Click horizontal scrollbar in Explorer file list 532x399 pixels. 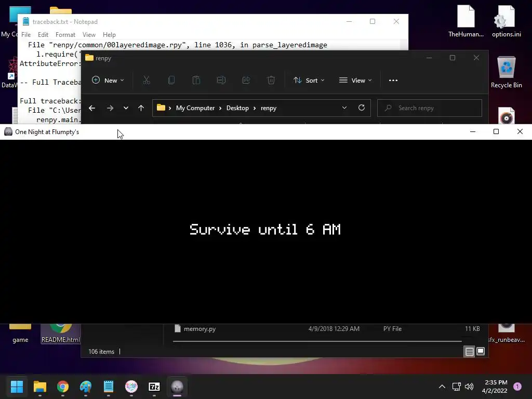point(317,341)
